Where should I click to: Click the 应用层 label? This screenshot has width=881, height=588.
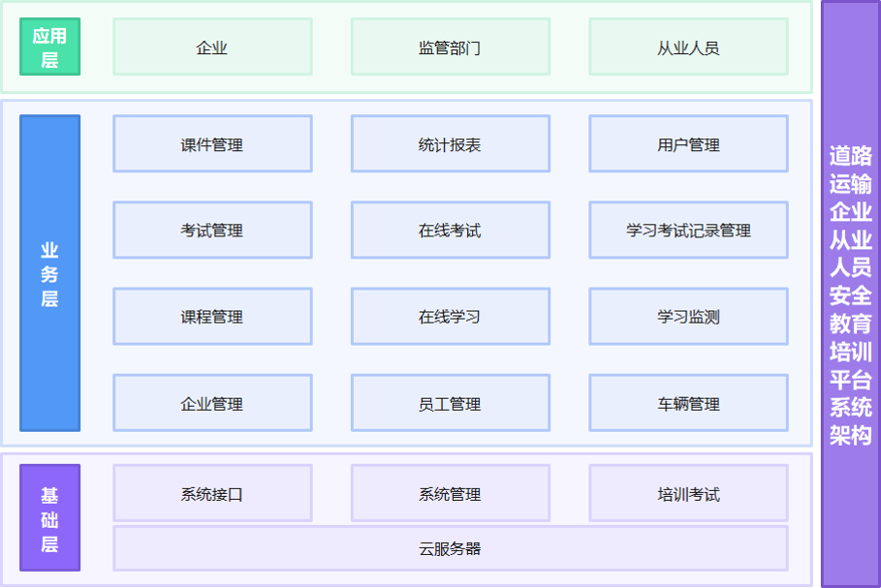click(49, 46)
